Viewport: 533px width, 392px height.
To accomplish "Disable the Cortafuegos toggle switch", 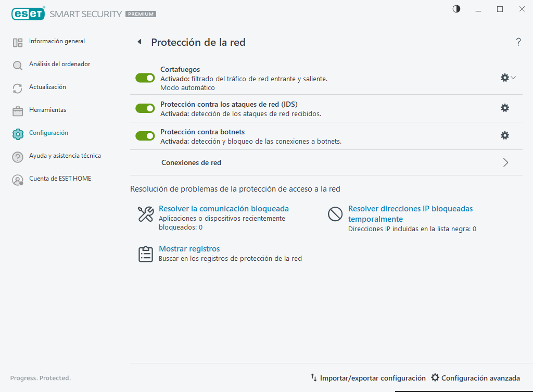I will tap(145, 78).
